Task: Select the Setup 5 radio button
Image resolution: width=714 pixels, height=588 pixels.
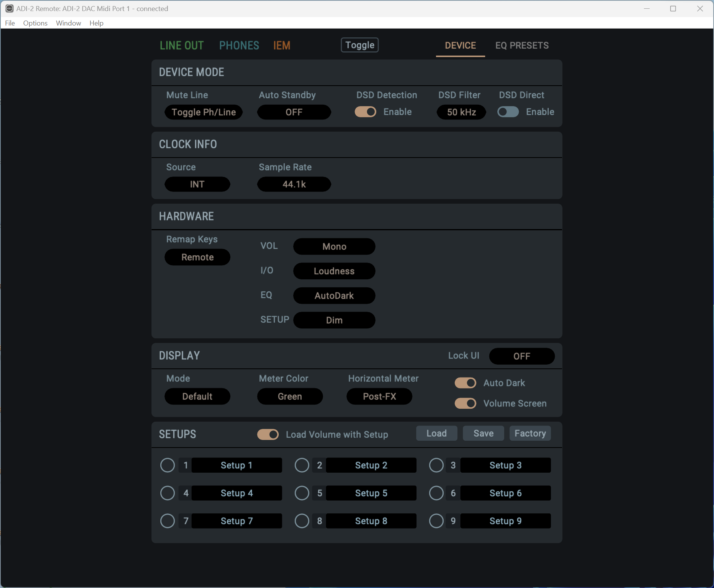Action: 302,493
